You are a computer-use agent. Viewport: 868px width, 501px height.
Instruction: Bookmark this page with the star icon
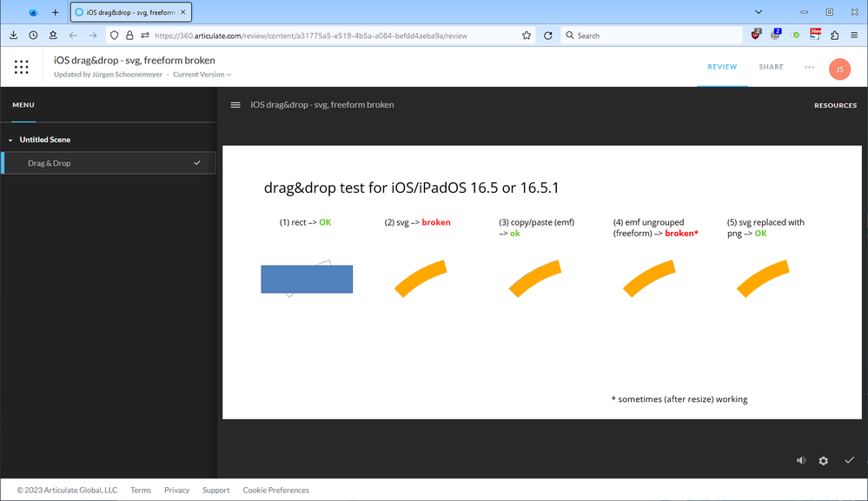527,36
